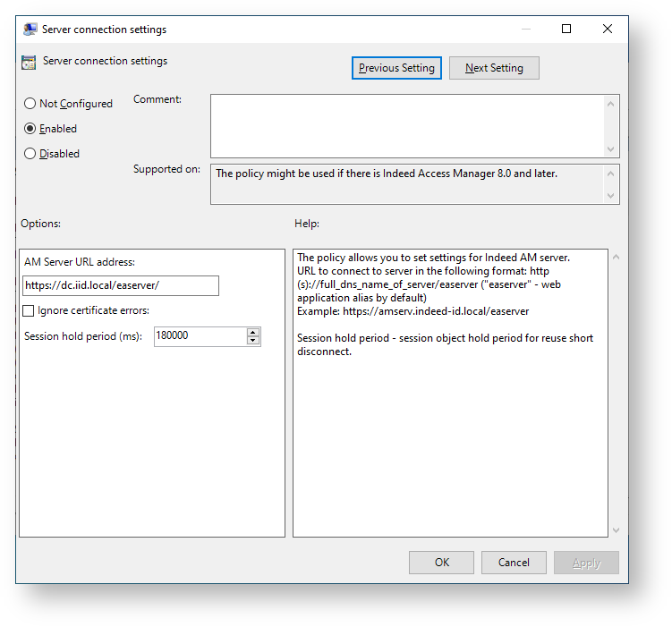
Task: Select the Not Configured radio button
Action: 30,104
